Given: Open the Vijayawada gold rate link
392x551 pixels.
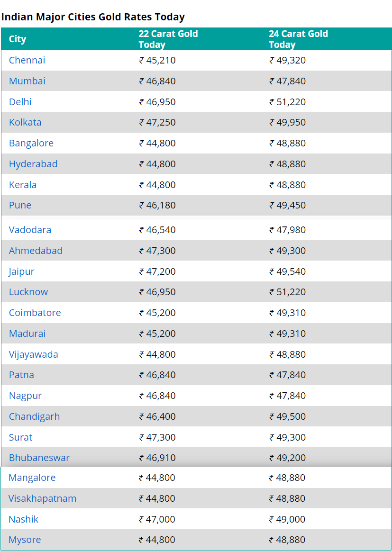Looking at the screenshot, I should (x=33, y=354).
